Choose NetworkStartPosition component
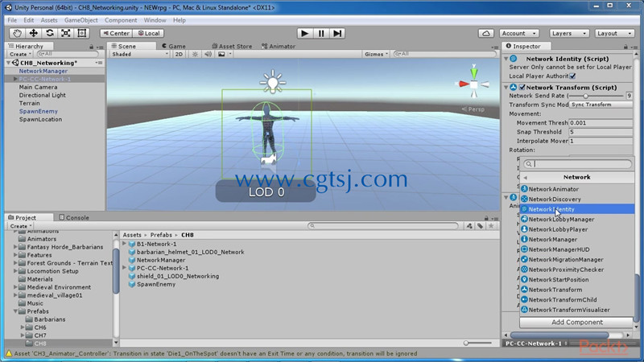644x362 pixels. (x=577, y=279)
